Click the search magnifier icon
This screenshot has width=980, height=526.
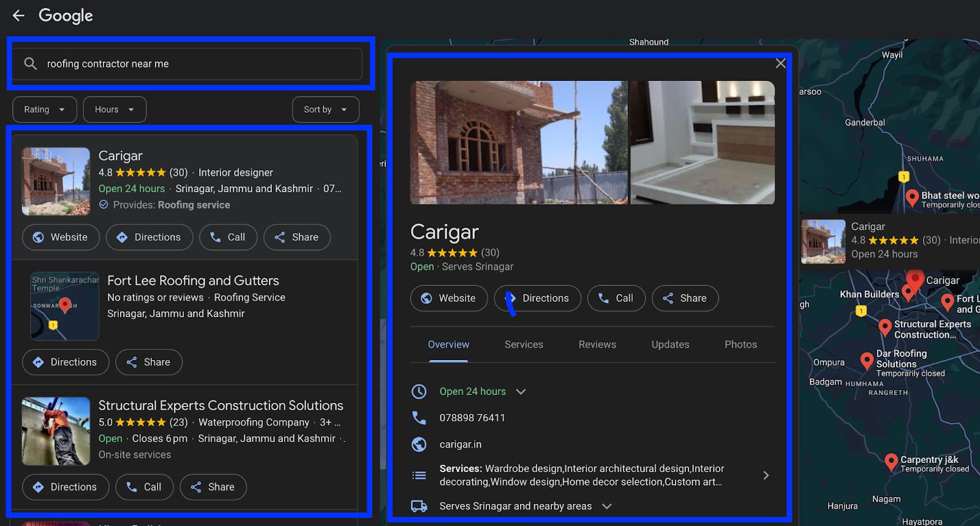(x=31, y=63)
